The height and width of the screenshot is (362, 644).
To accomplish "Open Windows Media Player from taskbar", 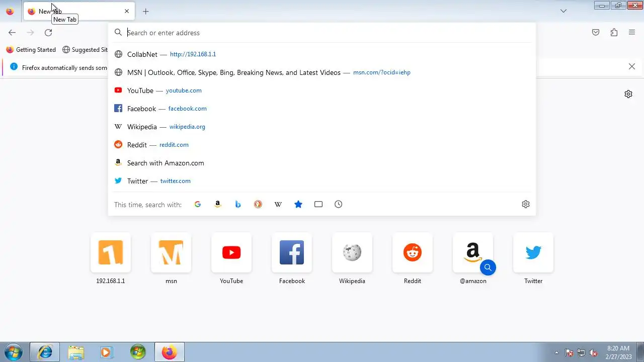I will pos(106,352).
